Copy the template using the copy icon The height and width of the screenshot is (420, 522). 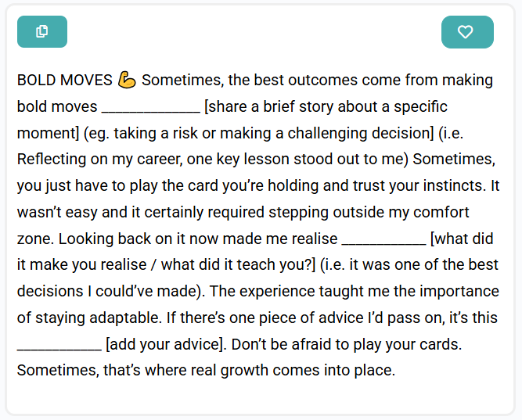42,31
